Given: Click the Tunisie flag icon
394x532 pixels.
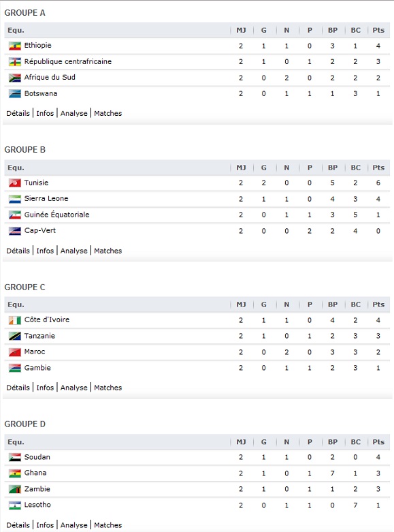Looking at the screenshot, I should (x=15, y=183).
